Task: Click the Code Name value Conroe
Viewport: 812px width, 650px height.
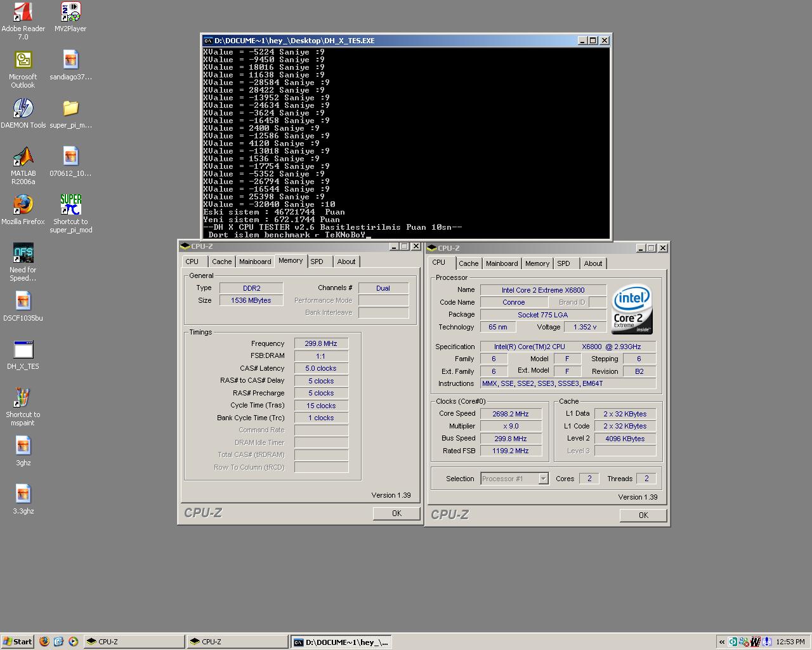Action: click(x=514, y=302)
